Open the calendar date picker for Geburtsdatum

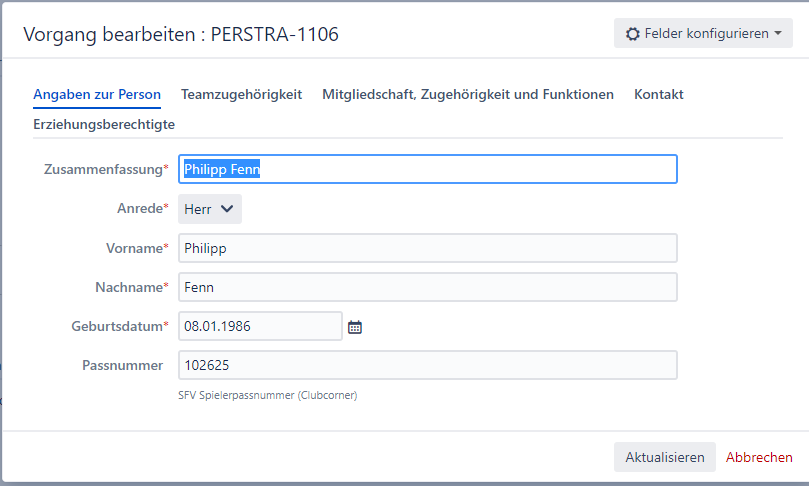[x=354, y=327]
